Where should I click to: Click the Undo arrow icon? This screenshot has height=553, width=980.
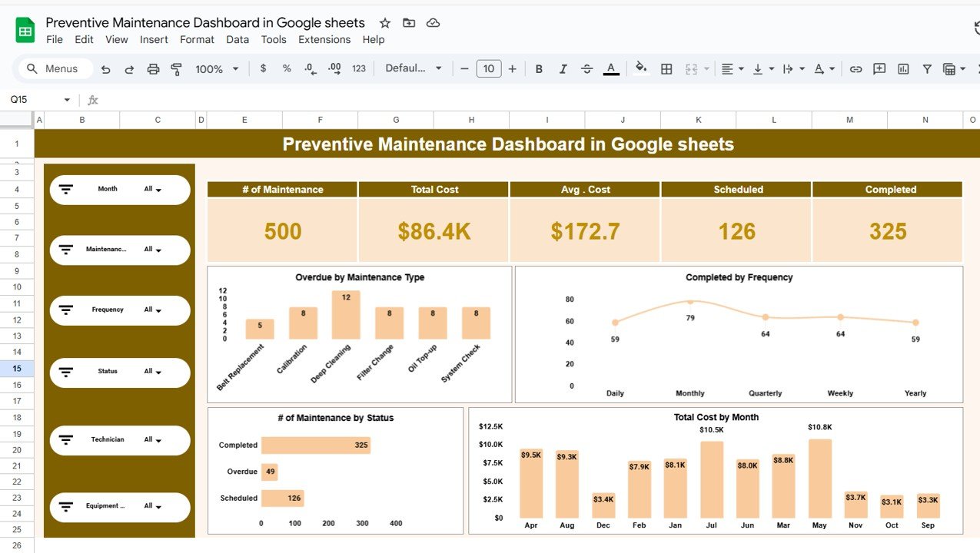(x=106, y=69)
